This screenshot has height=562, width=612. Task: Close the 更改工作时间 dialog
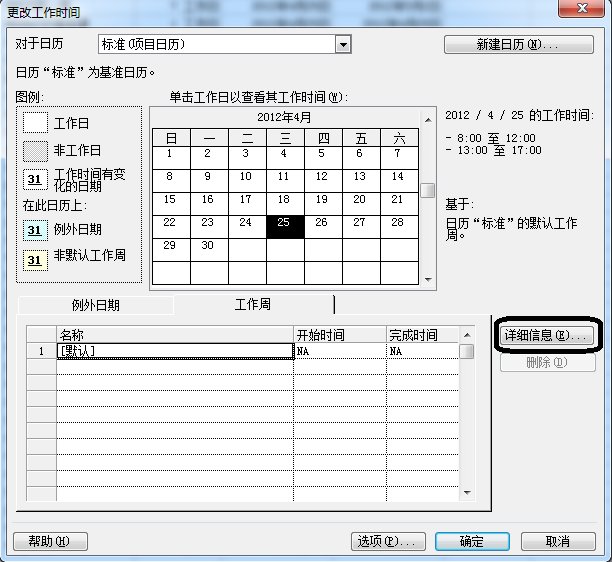click(582, 8)
